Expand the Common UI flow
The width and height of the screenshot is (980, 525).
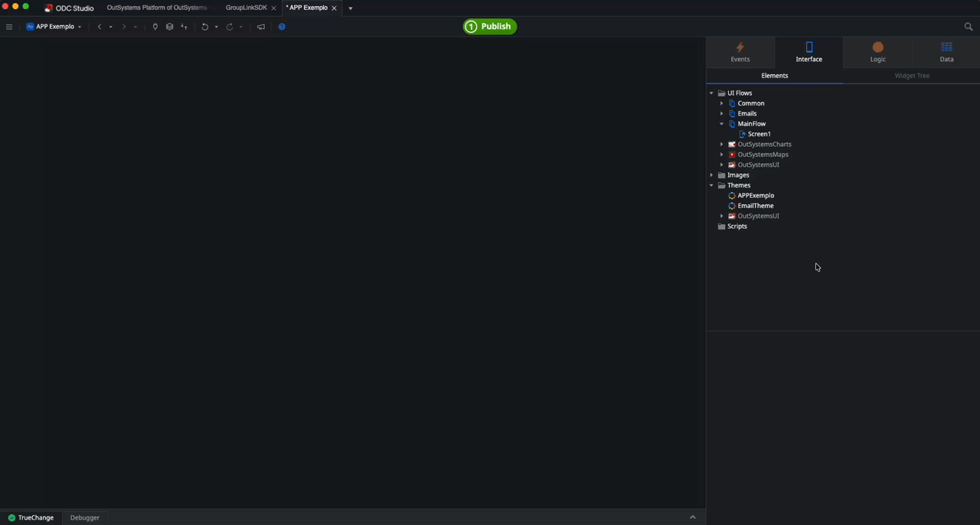click(x=721, y=103)
